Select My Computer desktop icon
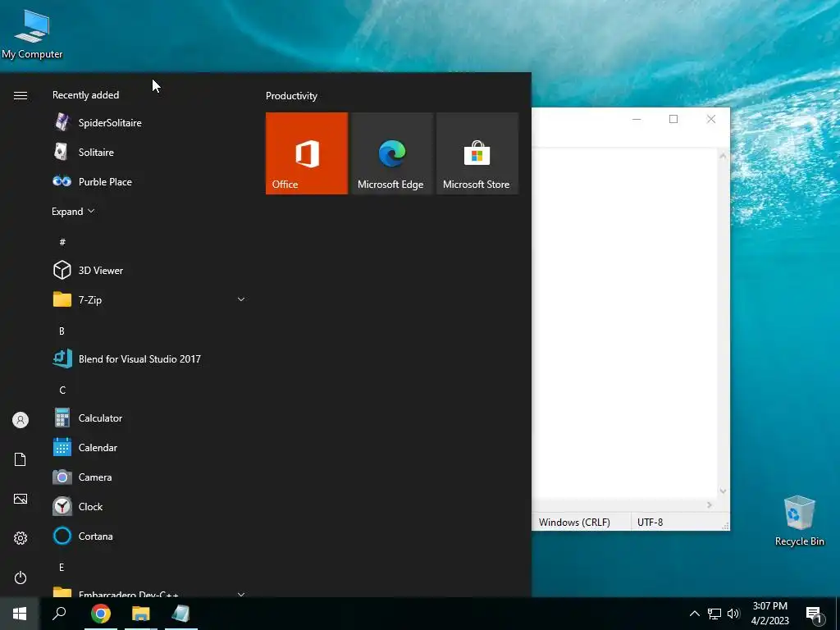This screenshot has height=630, width=840. pyautogui.click(x=32, y=34)
